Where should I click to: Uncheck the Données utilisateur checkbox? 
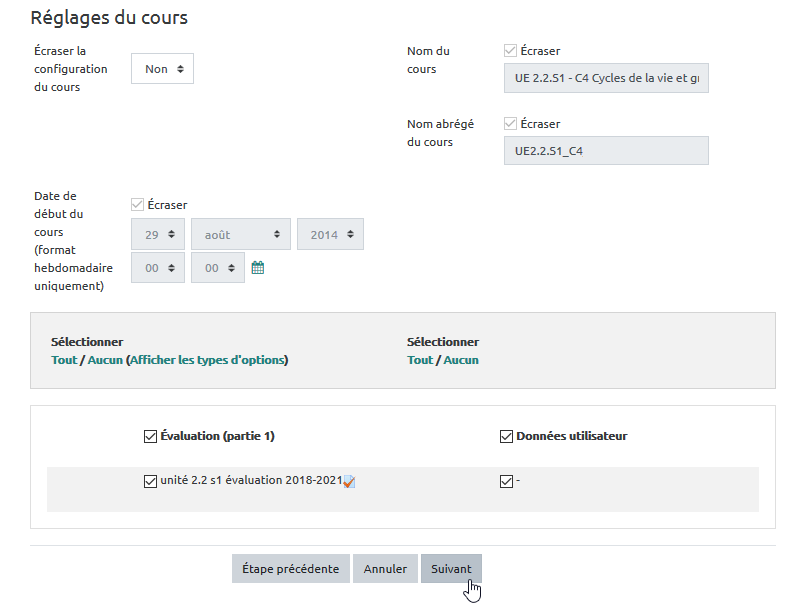[506, 436]
